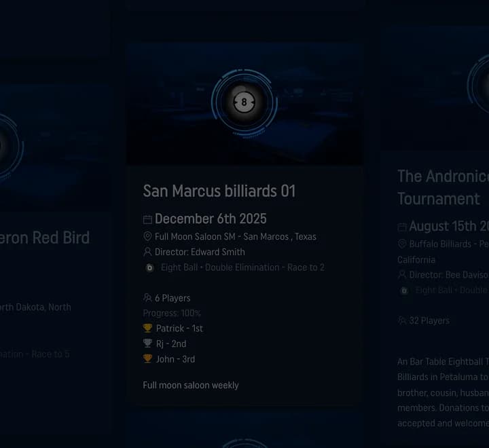Select John - 3rd result
This screenshot has width=489, height=448.
(175, 359)
